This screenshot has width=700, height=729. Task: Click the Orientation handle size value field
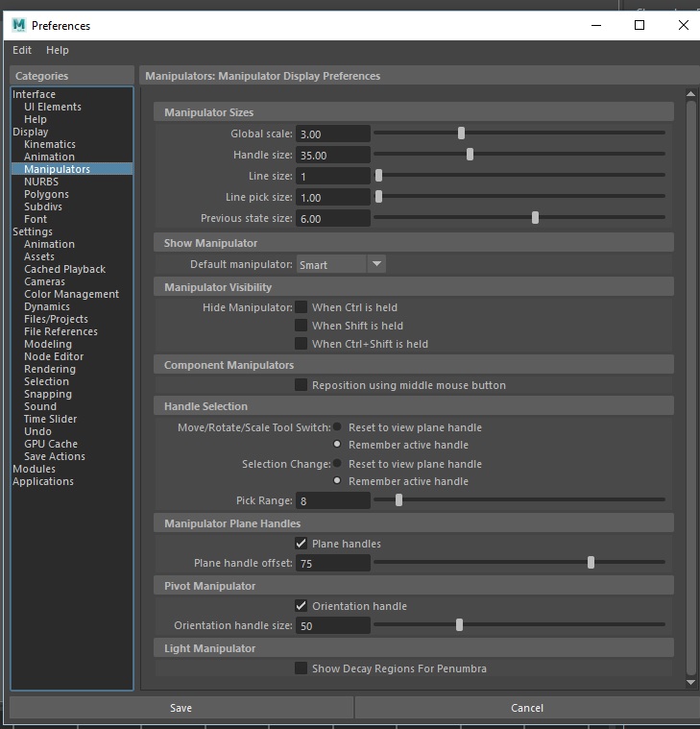tap(333, 625)
